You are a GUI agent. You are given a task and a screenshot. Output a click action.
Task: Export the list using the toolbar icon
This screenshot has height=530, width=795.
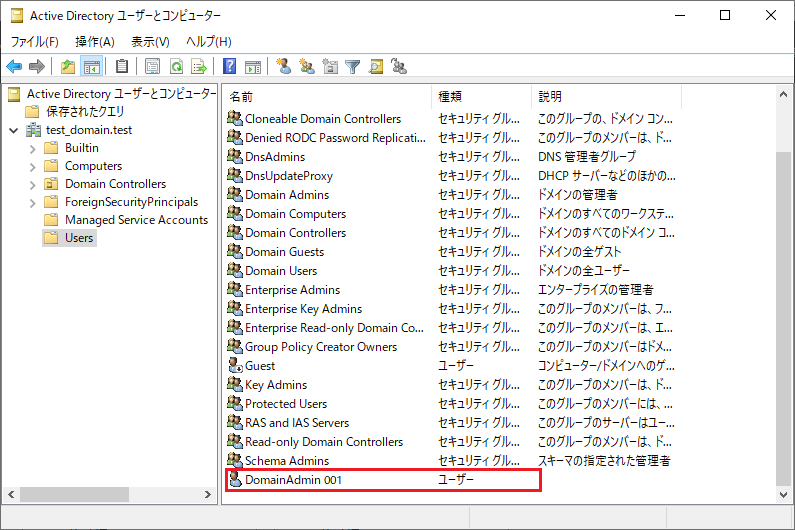[199, 66]
